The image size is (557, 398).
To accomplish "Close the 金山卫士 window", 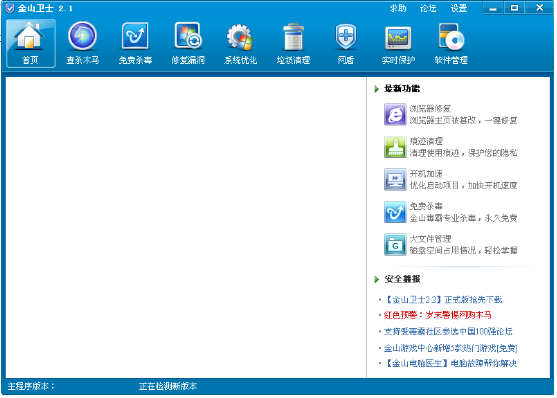I will (x=539, y=8).
